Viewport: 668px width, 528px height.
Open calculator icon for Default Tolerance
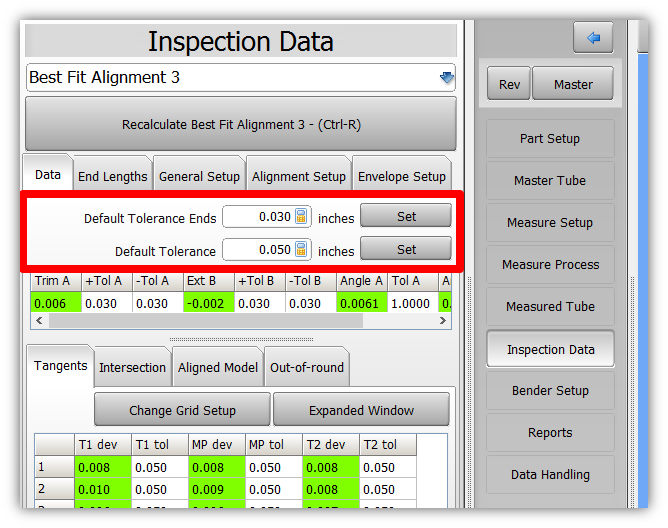coord(302,250)
